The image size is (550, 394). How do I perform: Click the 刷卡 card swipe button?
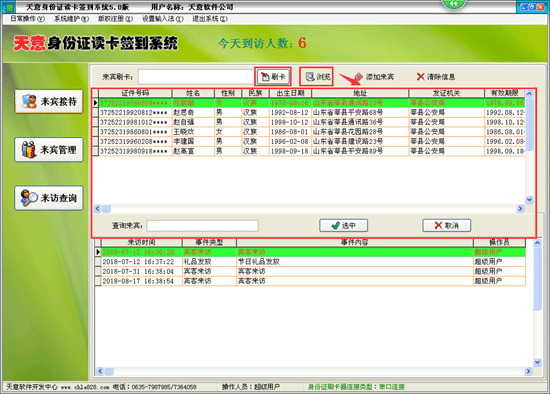click(x=273, y=77)
